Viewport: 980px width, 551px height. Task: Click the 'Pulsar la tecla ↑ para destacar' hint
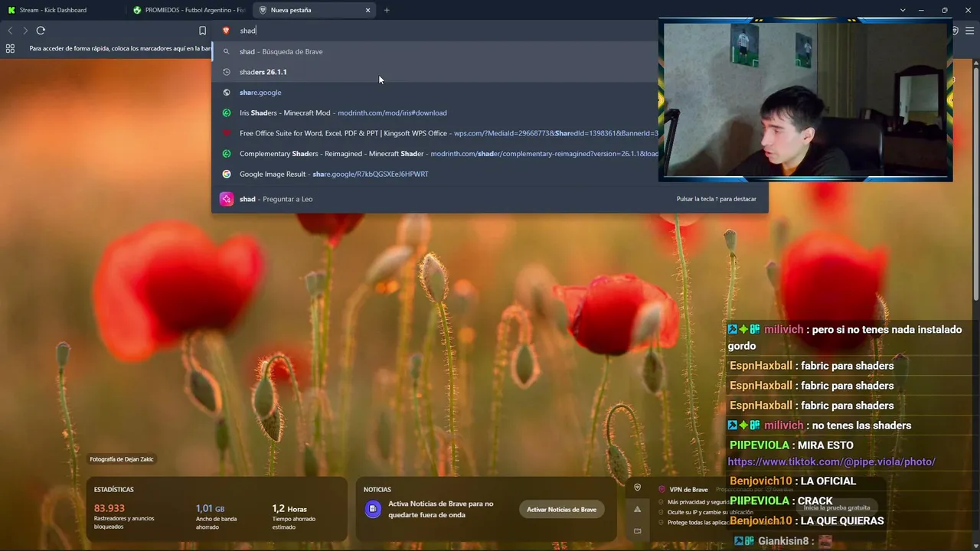717,199
